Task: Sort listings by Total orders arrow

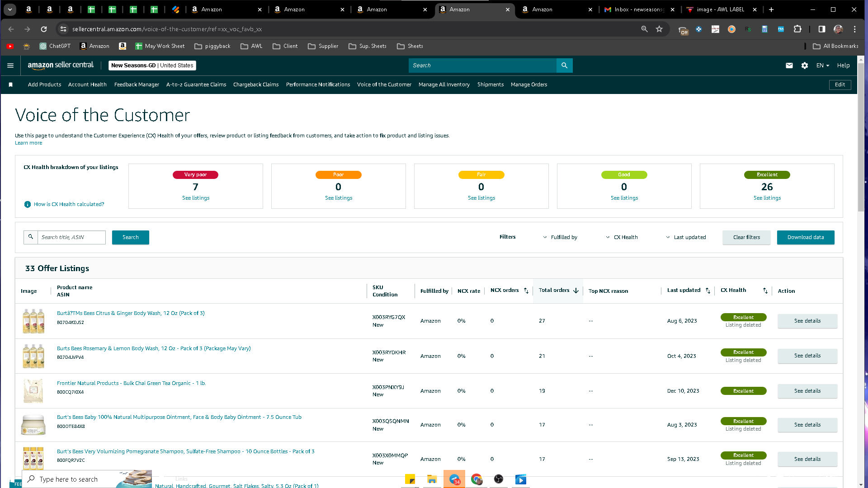Action: click(x=576, y=291)
